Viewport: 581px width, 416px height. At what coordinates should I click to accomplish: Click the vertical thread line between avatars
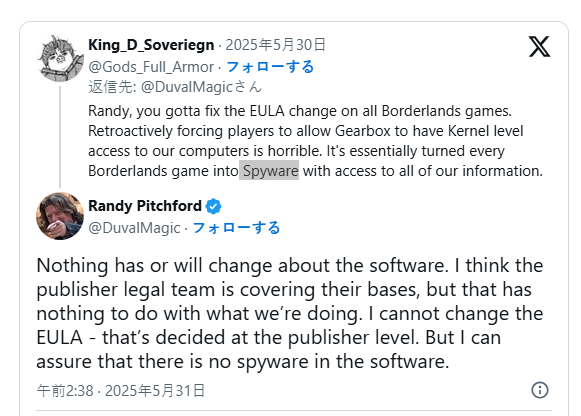[x=60, y=137]
